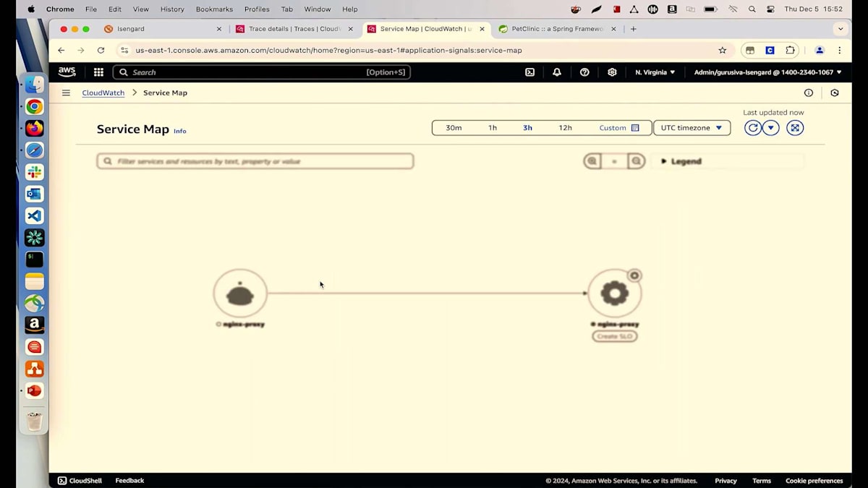Viewport: 868px width, 488px height.
Task: Open a new Chrome tab
Action: (634, 29)
